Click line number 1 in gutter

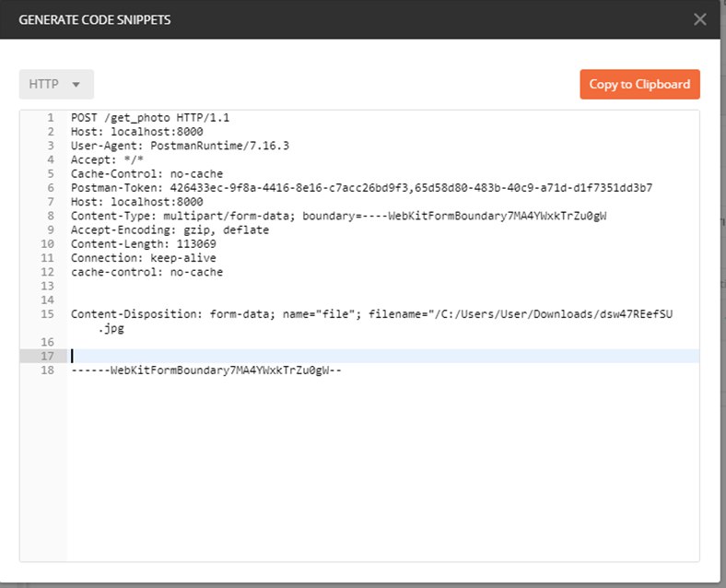click(x=50, y=118)
